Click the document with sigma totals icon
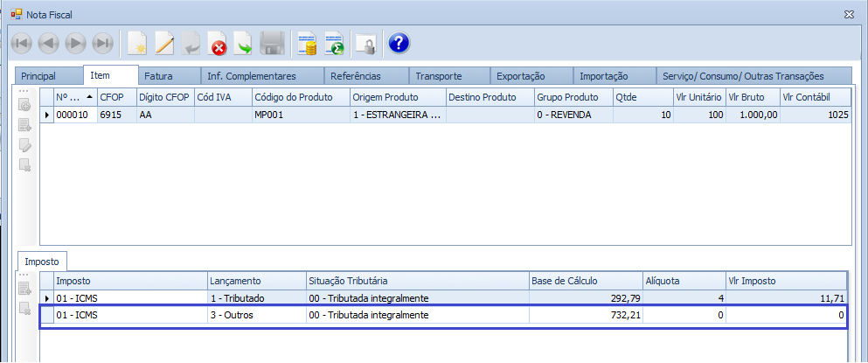 point(333,43)
